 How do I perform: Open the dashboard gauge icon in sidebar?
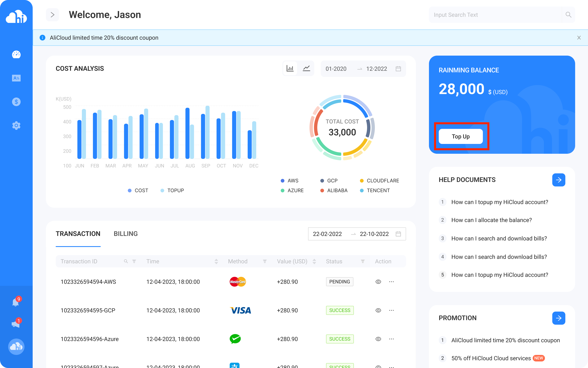[x=16, y=55]
